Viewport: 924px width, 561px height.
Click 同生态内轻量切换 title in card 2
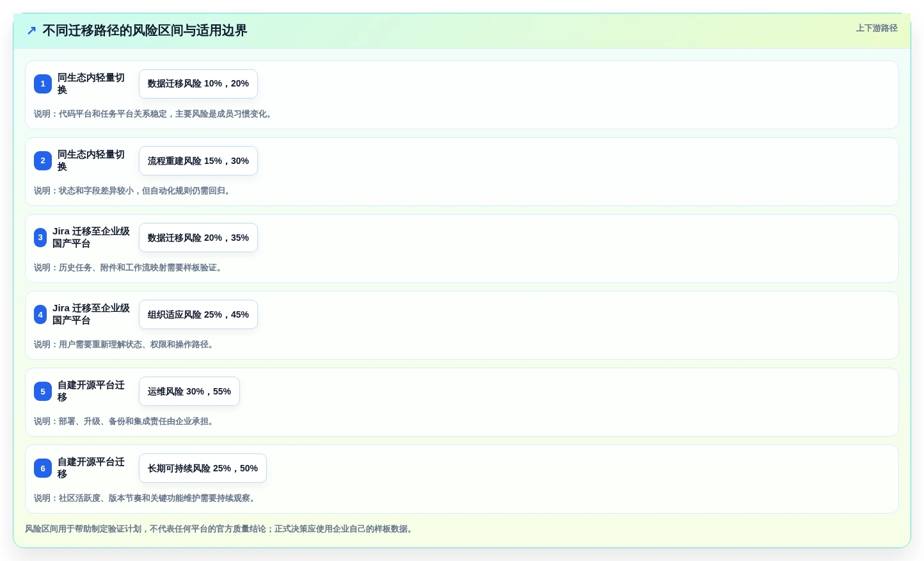pos(92,161)
